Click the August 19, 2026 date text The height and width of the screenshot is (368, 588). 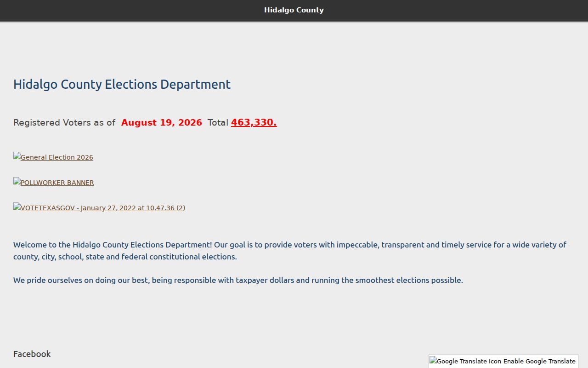point(162,122)
